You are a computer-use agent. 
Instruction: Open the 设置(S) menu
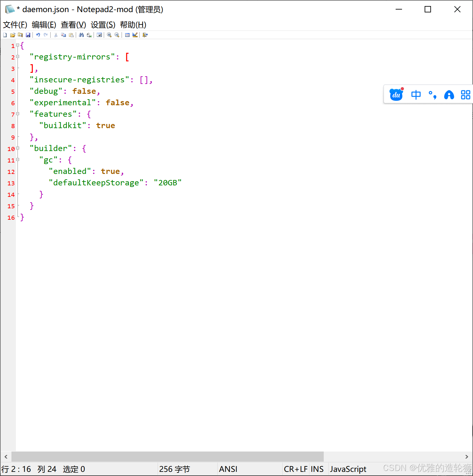[x=103, y=25]
